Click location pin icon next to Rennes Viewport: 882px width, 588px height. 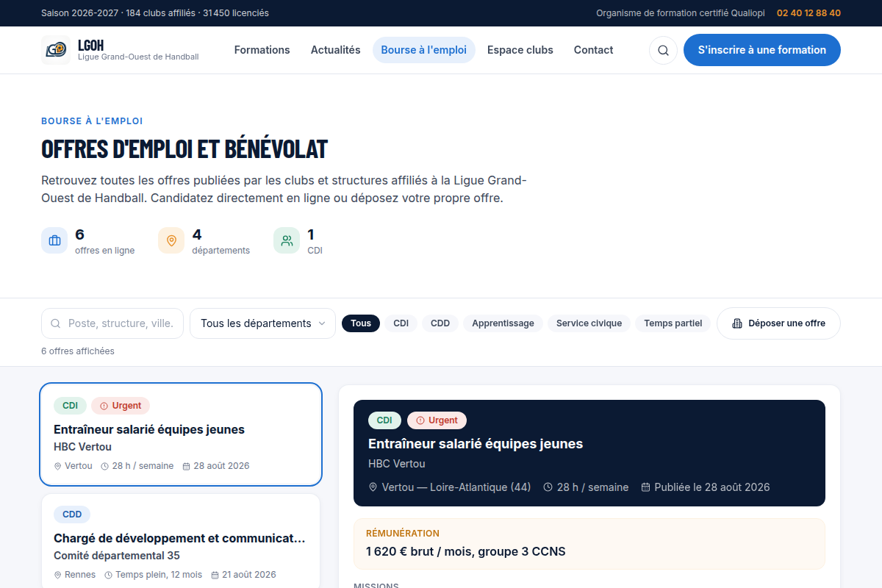point(58,575)
